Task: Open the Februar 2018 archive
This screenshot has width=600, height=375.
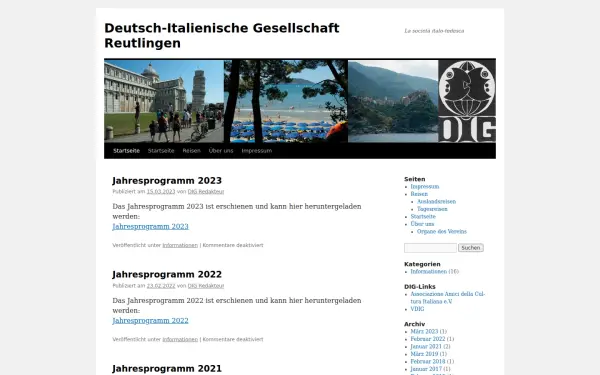Action: (428, 362)
